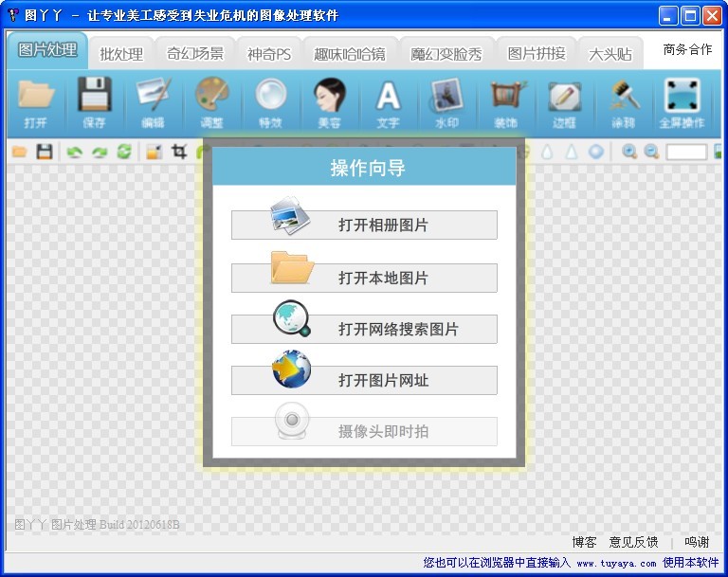Switch to the 批处理 tab

tap(121, 54)
